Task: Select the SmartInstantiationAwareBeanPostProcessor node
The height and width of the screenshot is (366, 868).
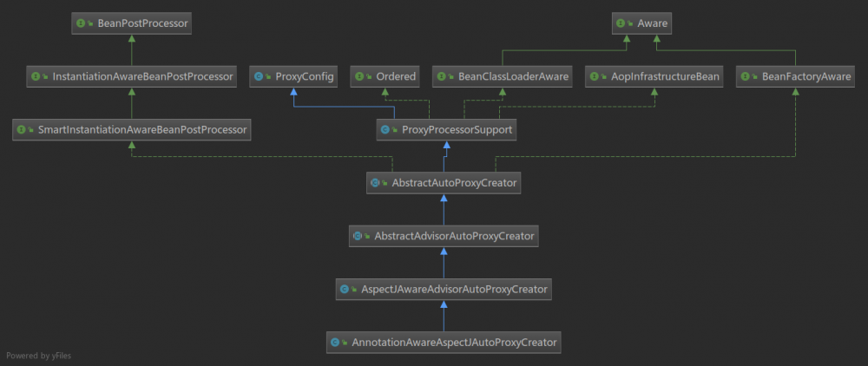Action: [x=132, y=130]
